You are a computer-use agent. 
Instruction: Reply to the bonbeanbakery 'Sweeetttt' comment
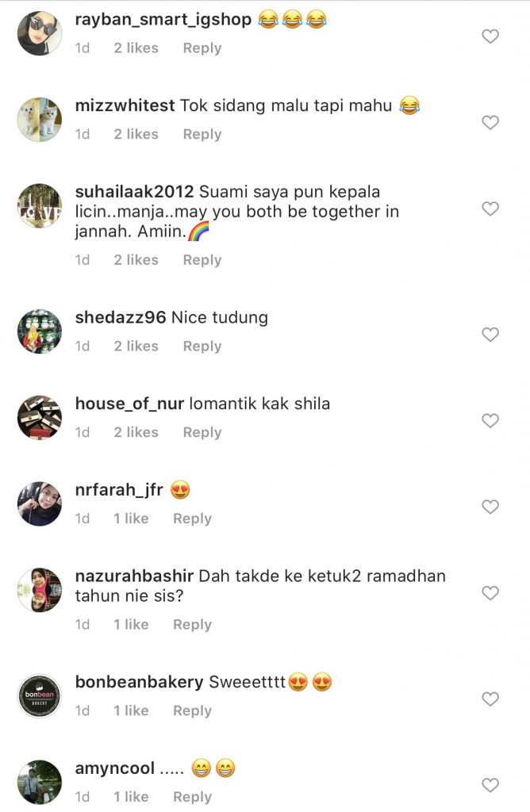tap(192, 710)
